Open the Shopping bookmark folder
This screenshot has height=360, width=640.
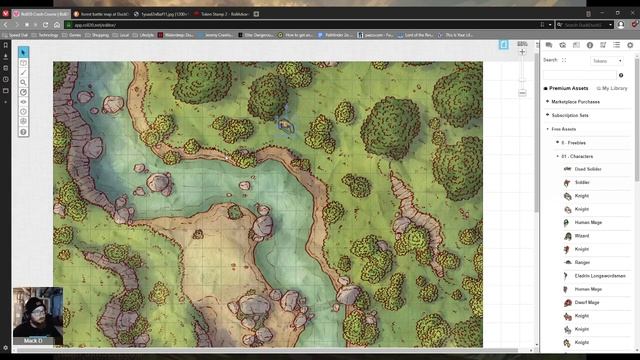97,35
